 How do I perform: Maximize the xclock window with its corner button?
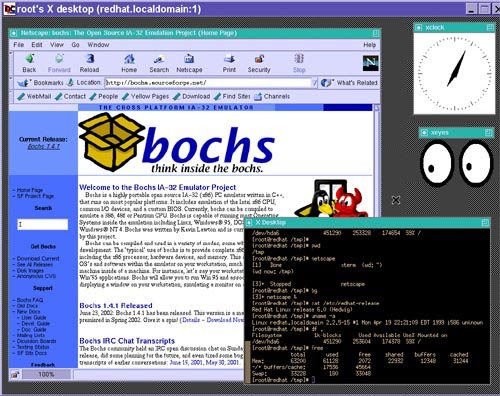point(490,27)
